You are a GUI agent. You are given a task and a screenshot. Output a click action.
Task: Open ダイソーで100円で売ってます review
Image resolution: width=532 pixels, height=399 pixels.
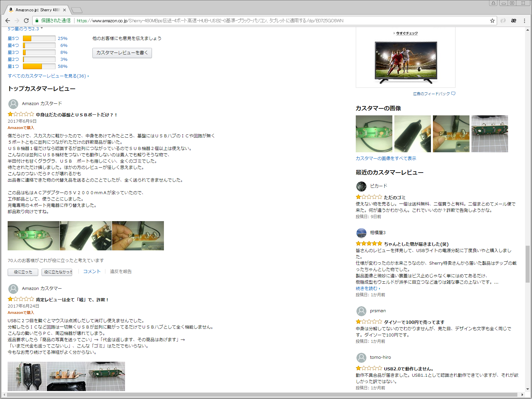[x=414, y=322]
